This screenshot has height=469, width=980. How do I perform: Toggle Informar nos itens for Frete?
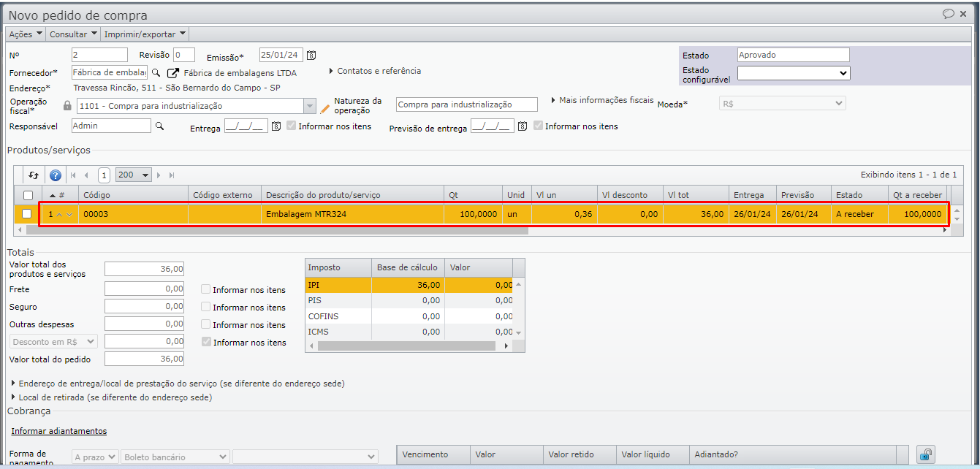[206, 289]
